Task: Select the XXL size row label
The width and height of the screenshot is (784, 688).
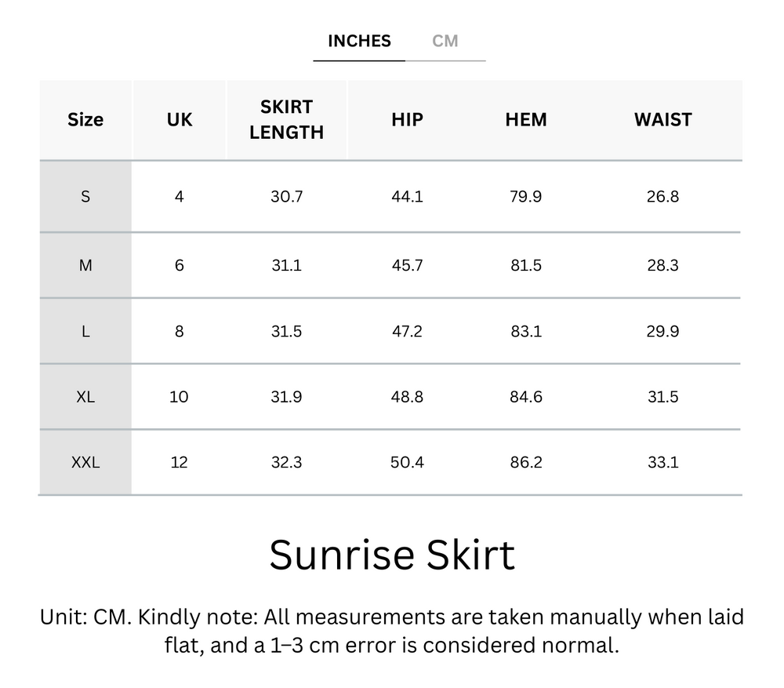Action: coord(85,463)
